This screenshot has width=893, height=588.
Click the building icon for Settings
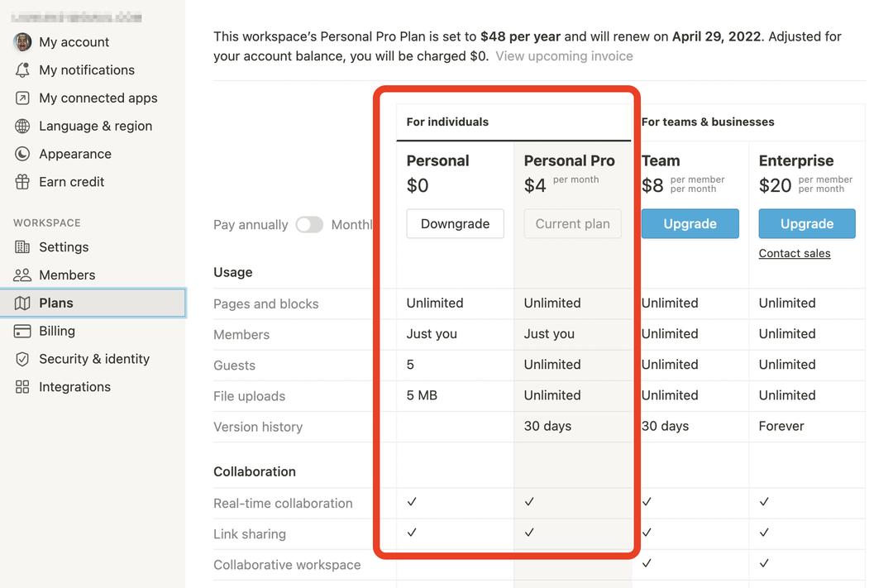tap(22, 247)
